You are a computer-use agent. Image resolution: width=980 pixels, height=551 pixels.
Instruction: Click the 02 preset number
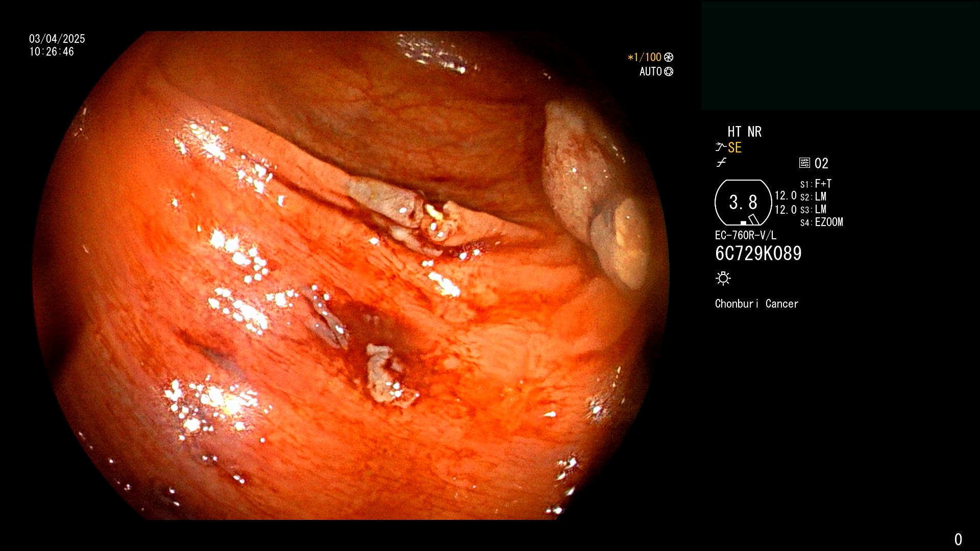(821, 163)
